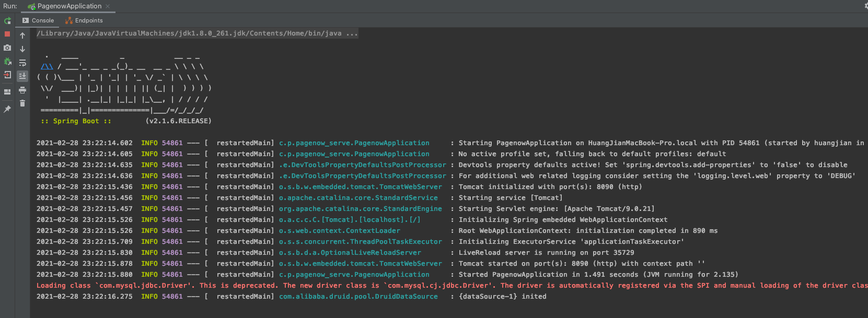Switch to the Endpoints tab
Screen dimensions: 868x318
84,20
